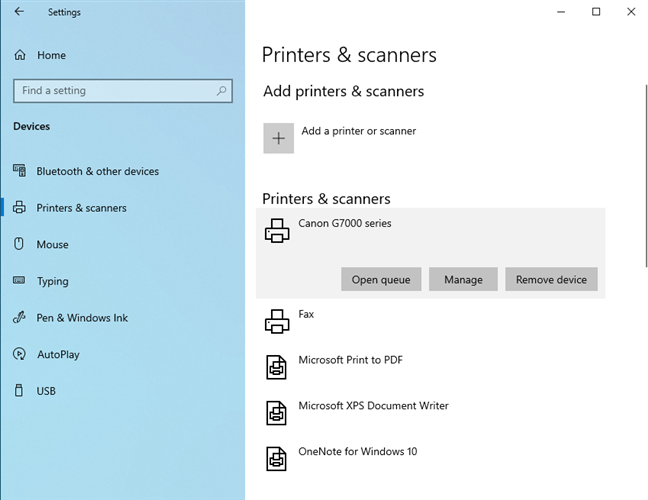Click the Microsoft Print to PDF icon
This screenshot has height=500, width=648.
[x=276, y=367]
